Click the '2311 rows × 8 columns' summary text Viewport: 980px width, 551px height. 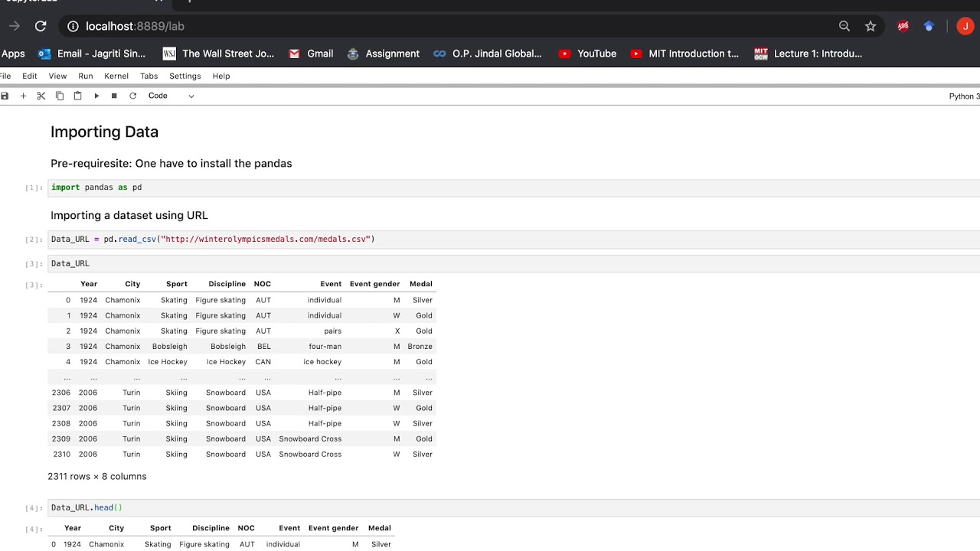(x=97, y=476)
